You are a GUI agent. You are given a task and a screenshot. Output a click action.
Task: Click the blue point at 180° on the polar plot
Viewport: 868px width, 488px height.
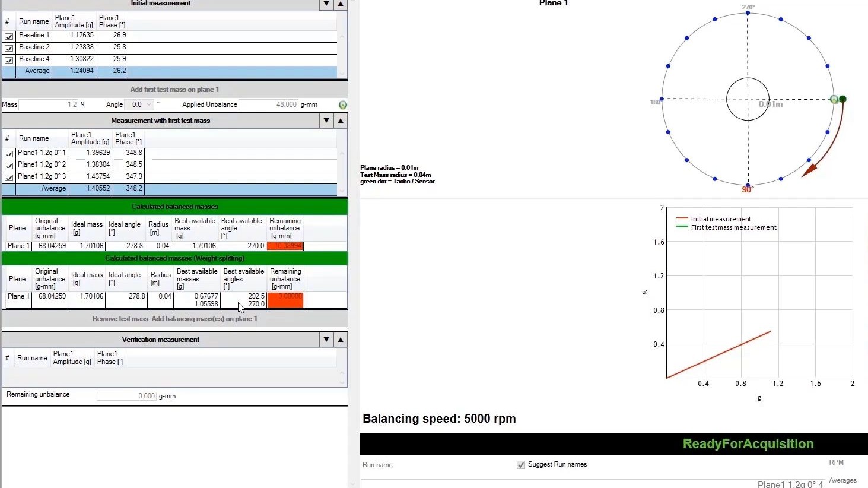662,99
